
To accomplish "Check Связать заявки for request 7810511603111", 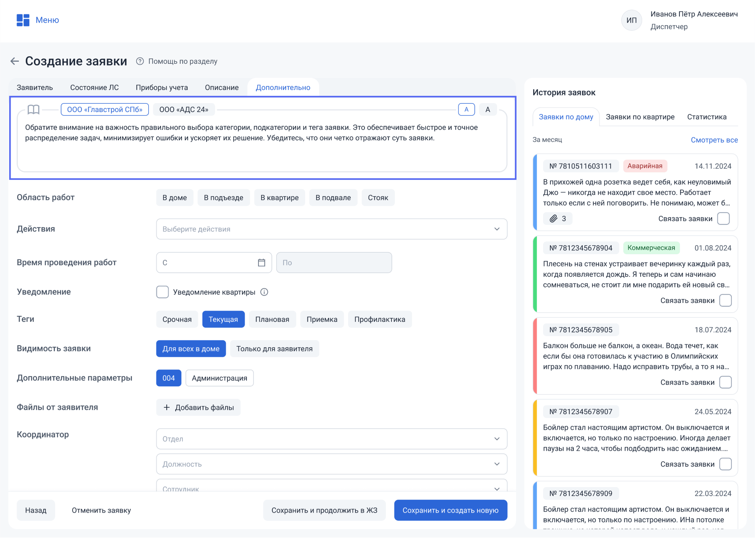I will (x=724, y=219).
